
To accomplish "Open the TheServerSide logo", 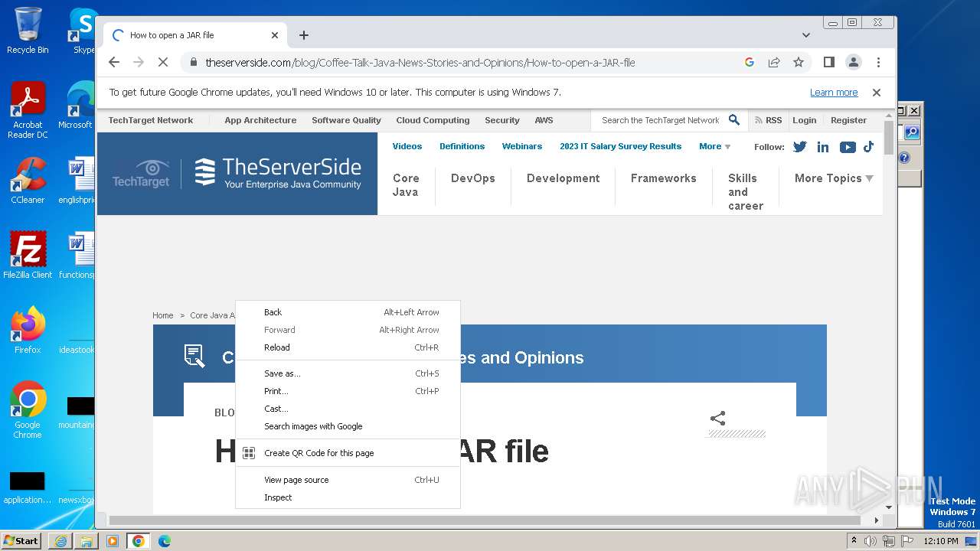I will (277, 173).
